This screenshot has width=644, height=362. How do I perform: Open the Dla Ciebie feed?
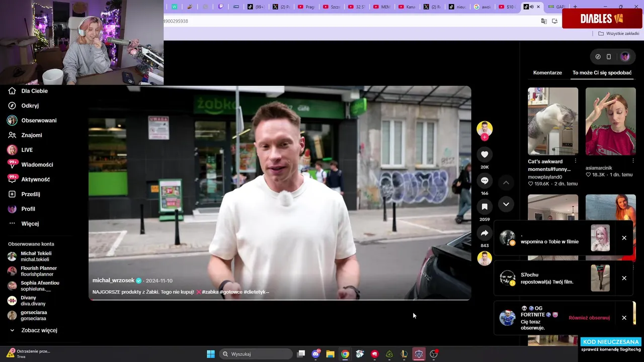pyautogui.click(x=28, y=91)
